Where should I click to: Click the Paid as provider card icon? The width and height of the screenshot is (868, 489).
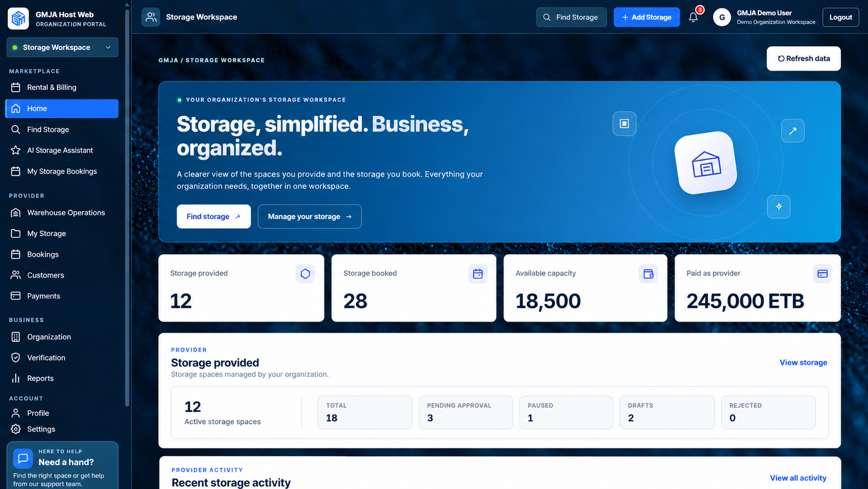[x=822, y=274]
